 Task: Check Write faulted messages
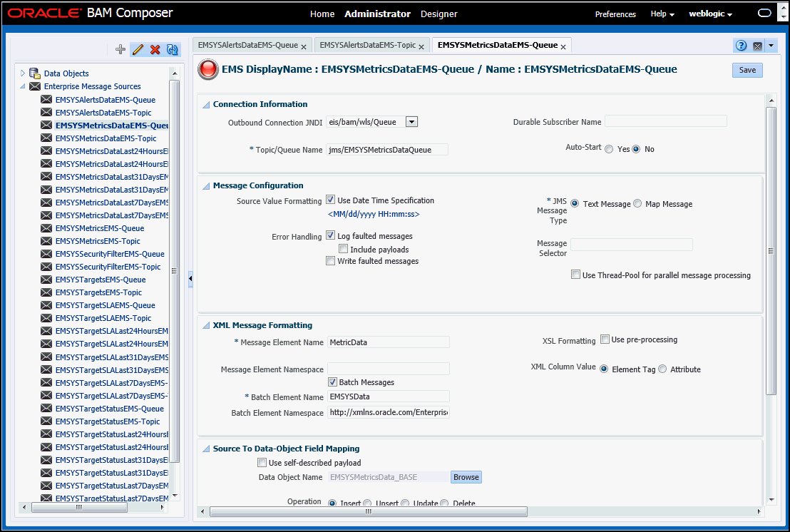330,261
